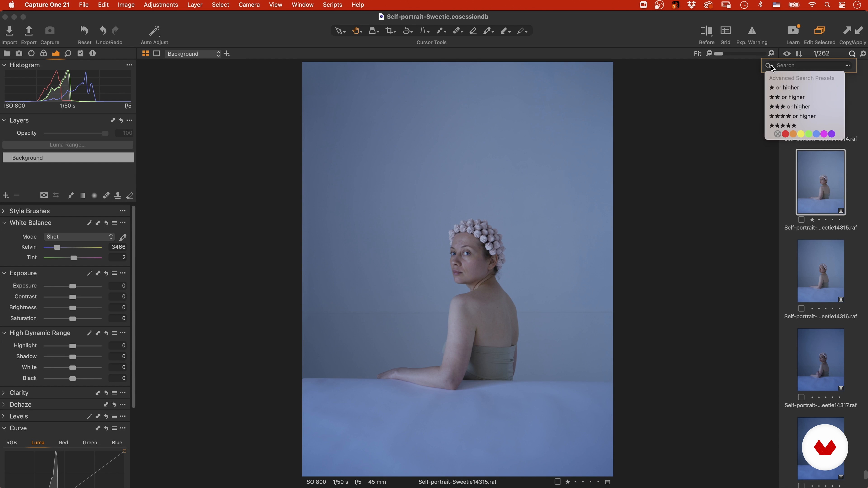868x488 pixels.
Task: Open macOS Spotlight search in menu bar
Action: coord(827,5)
